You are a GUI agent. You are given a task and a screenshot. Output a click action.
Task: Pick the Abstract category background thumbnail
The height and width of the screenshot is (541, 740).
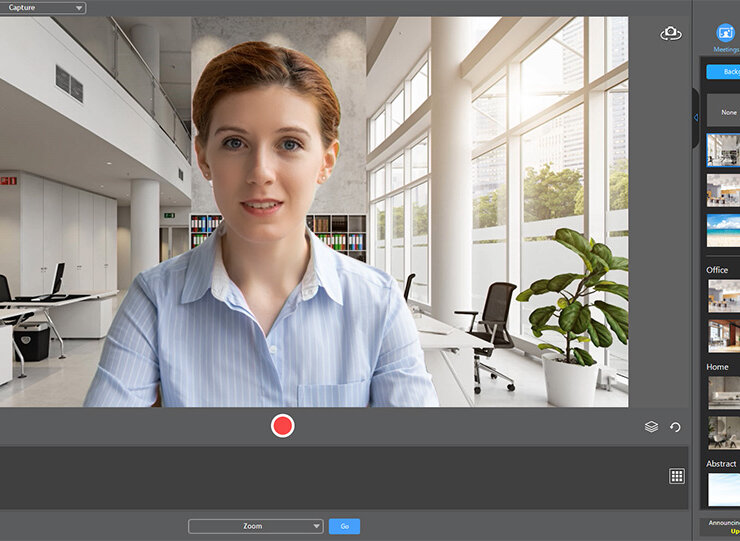coord(723,489)
